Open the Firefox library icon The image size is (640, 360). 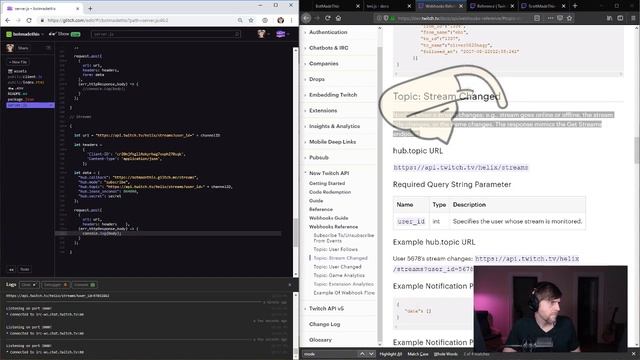(x=609, y=18)
